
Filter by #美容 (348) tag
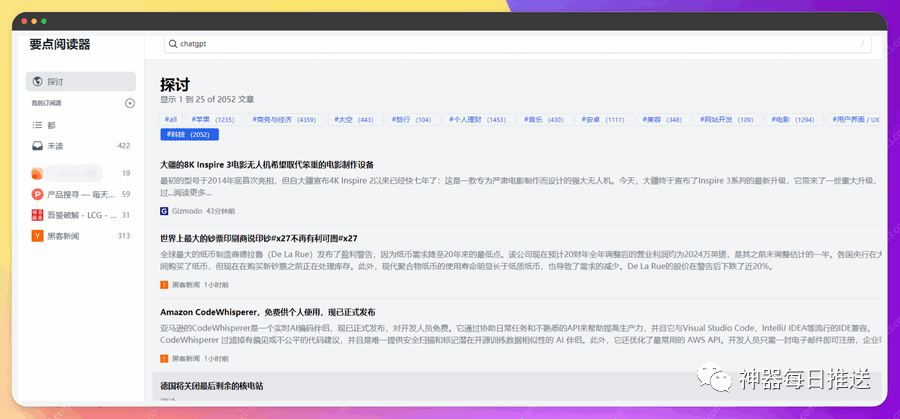coord(664,119)
